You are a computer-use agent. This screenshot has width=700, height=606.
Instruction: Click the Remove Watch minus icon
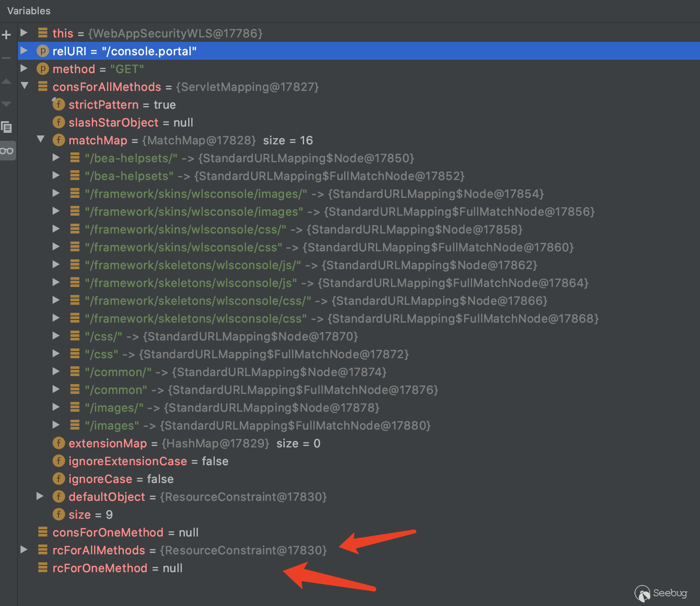[x=6, y=58]
